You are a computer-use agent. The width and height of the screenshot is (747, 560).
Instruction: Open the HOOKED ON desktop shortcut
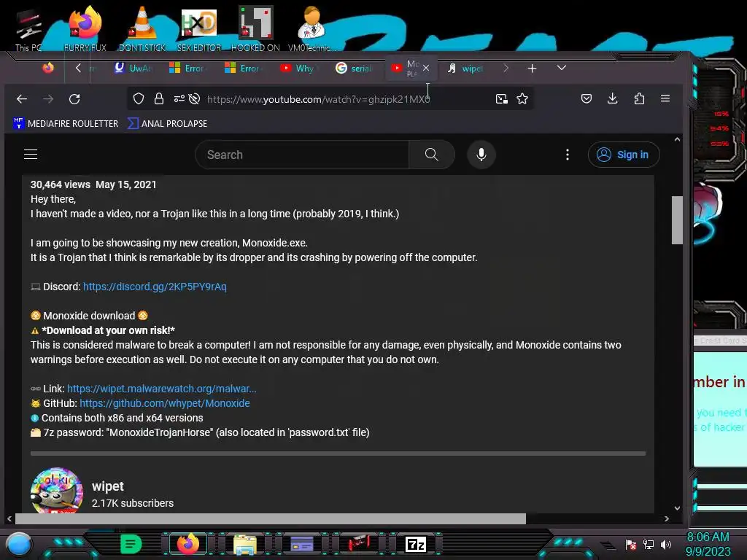click(x=255, y=28)
